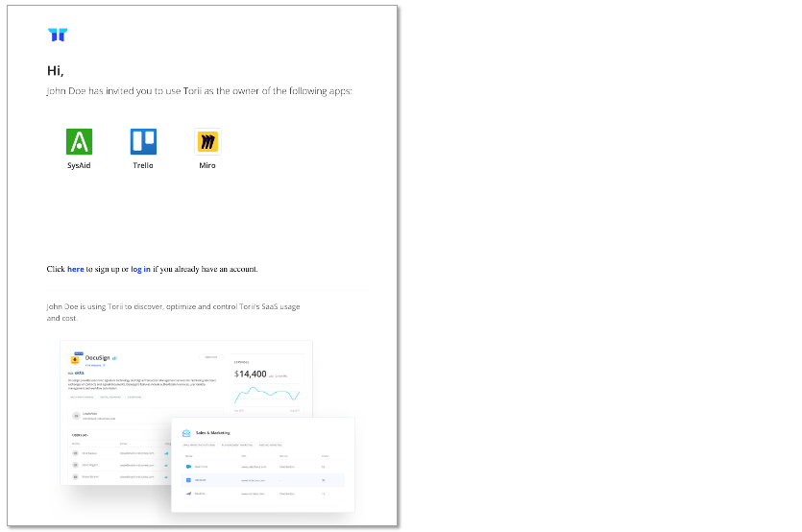Click the Torii logo at top
Image resolution: width=802 pixels, height=532 pixels.
pos(58,35)
